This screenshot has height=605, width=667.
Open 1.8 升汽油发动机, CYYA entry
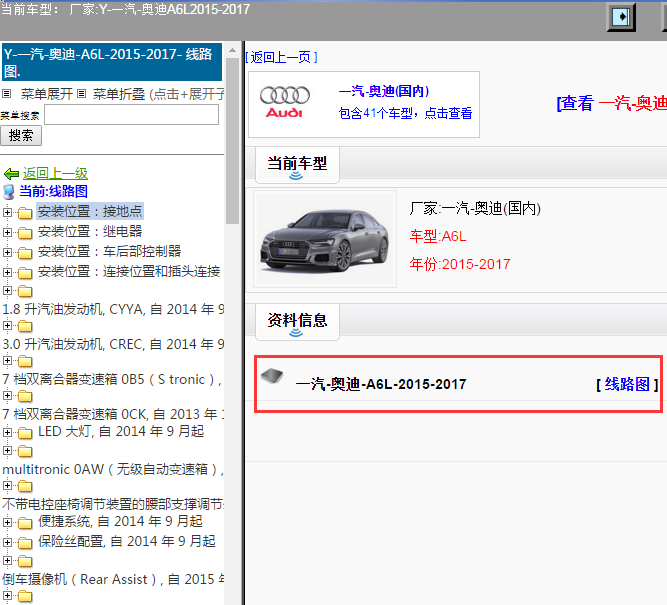coord(113,309)
